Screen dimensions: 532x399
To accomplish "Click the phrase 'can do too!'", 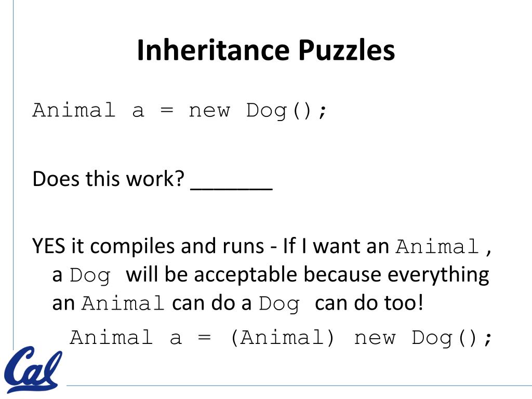I will pyautogui.click(x=369, y=303).
